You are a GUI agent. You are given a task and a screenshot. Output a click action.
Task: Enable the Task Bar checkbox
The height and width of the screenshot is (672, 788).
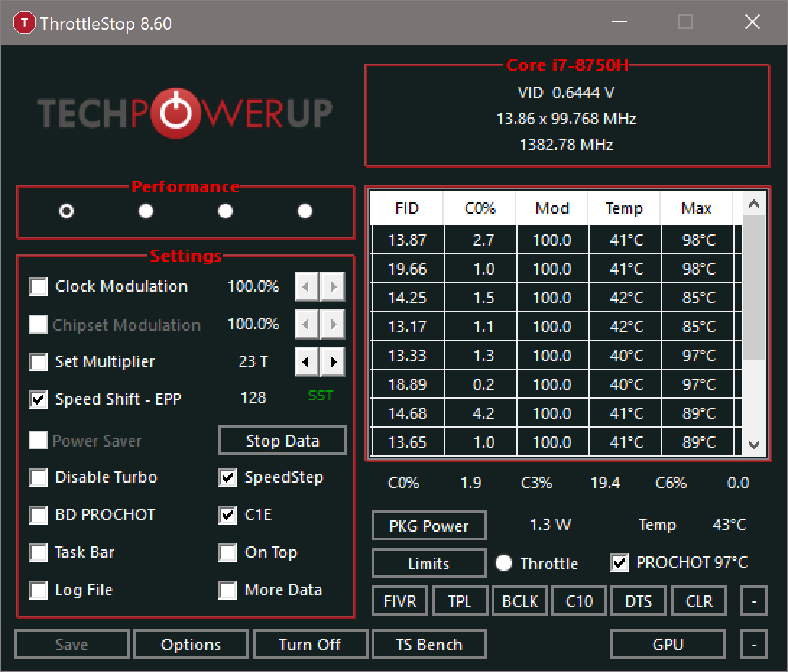point(38,553)
